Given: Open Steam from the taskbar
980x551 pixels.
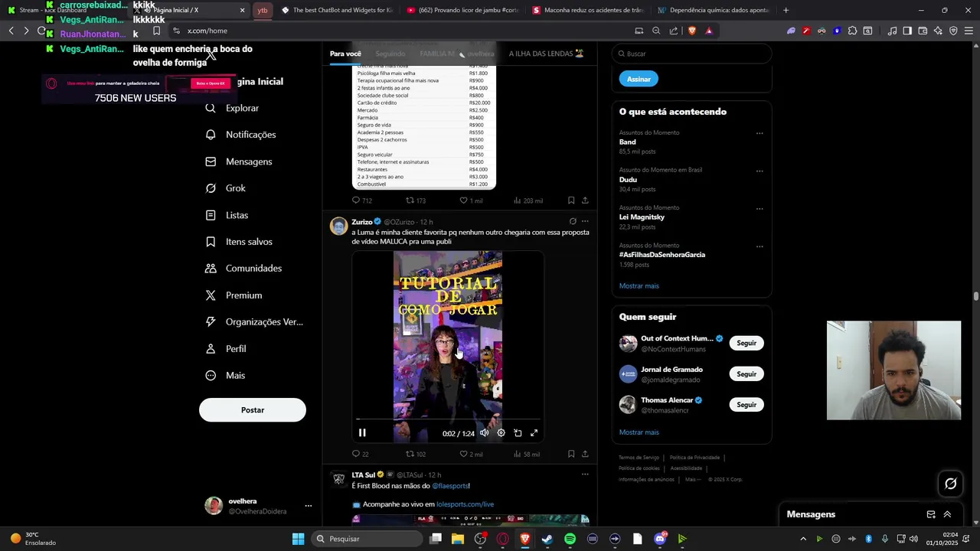Looking at the screenshot, I should pos(547,539).
